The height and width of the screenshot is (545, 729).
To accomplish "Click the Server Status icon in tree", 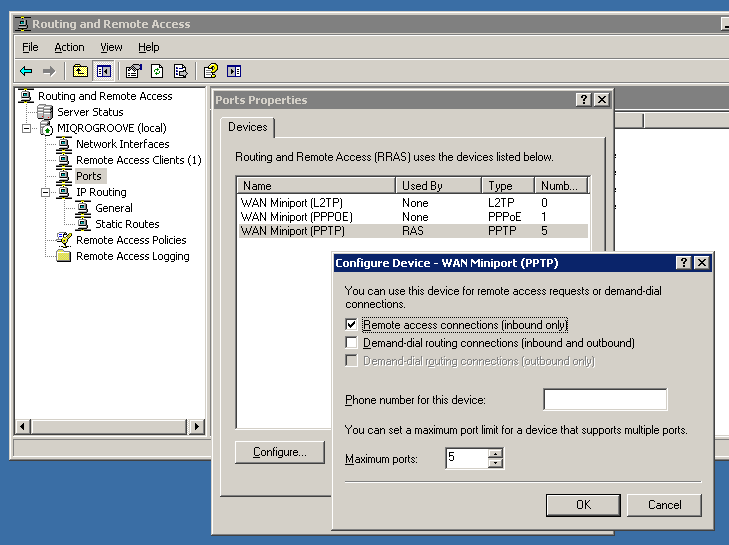I will click(45, 112).
